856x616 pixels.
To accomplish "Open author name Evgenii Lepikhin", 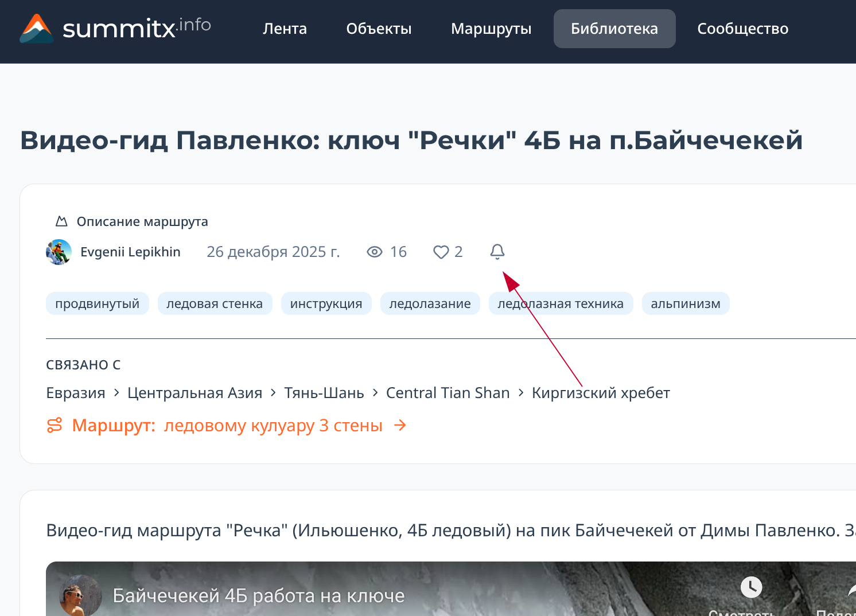I will point(130,252).
